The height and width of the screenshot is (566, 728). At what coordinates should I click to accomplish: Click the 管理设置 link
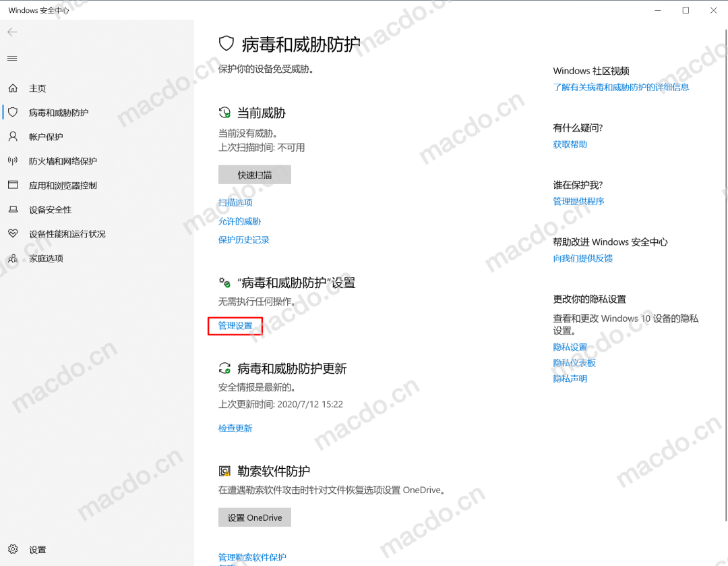(x=235, y=326)
